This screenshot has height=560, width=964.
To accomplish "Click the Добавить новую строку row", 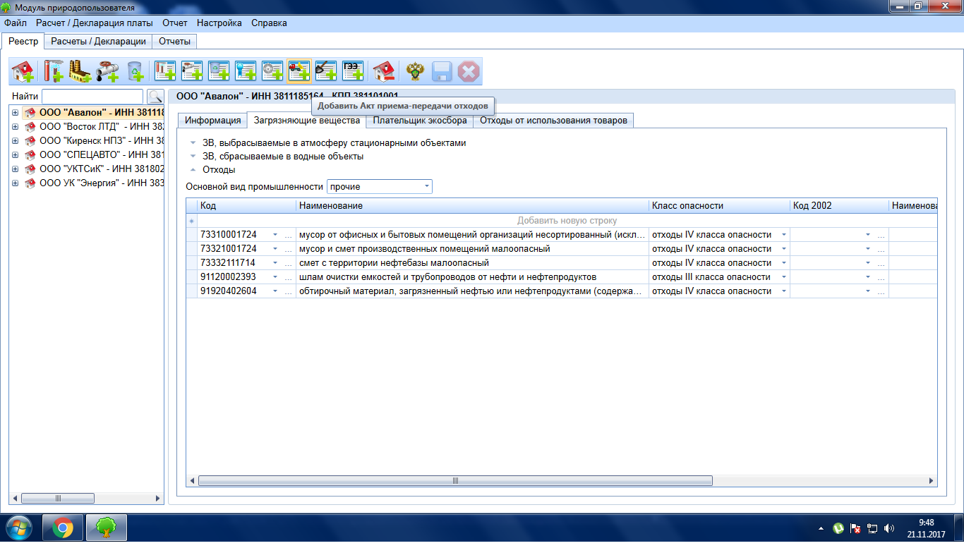I will [x=567, y=221].
